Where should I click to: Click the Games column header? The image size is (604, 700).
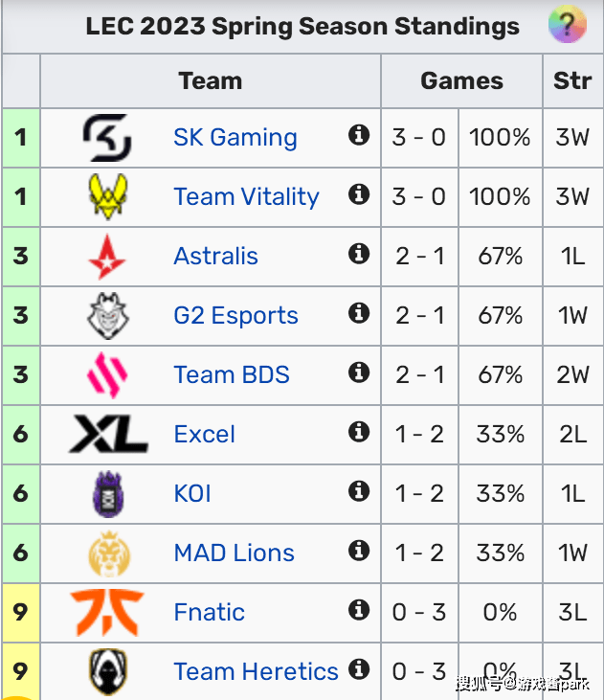461,81
